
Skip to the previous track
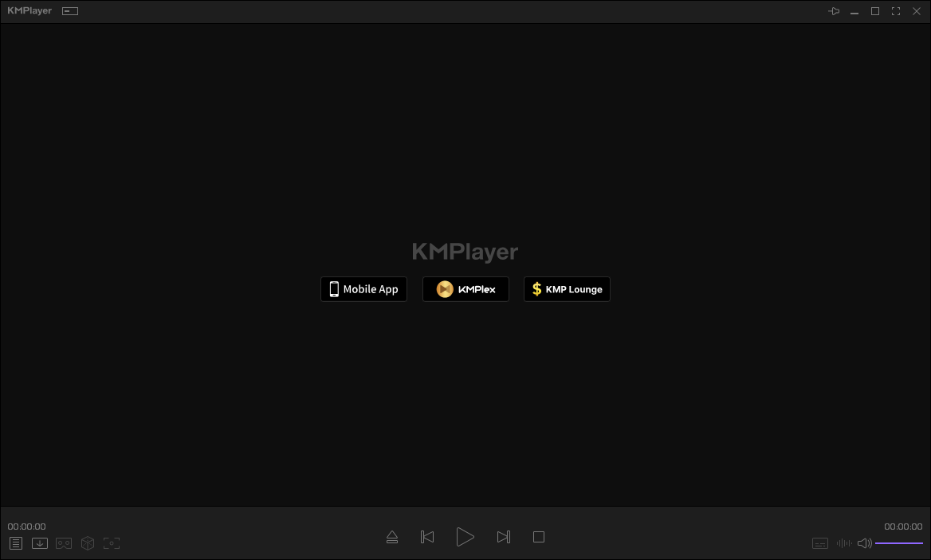coord(427,537)
